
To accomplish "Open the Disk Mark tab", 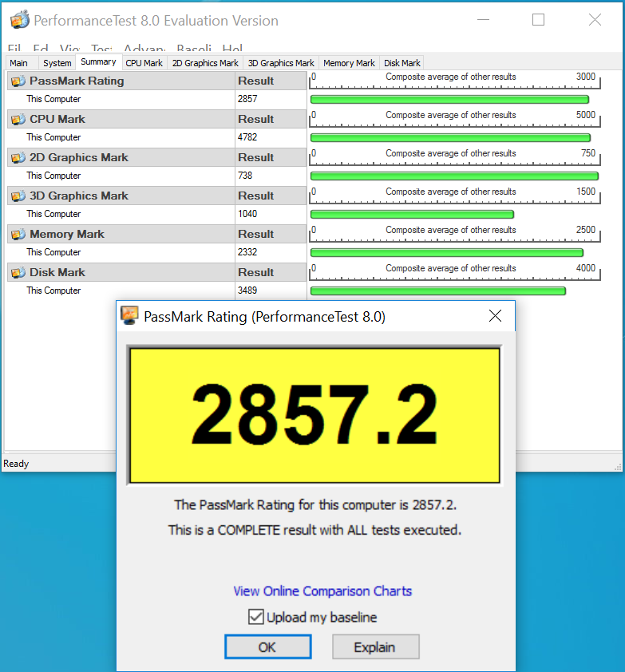I will (x=402, y=63).
